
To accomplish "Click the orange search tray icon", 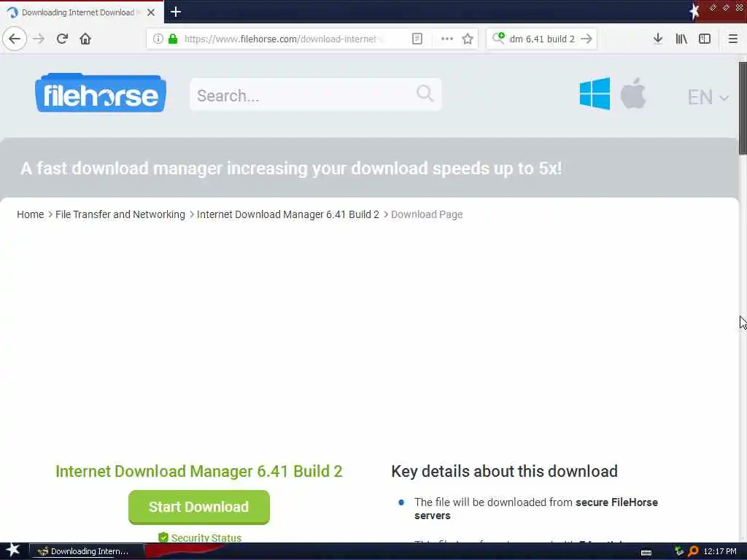I will (693, 551).
